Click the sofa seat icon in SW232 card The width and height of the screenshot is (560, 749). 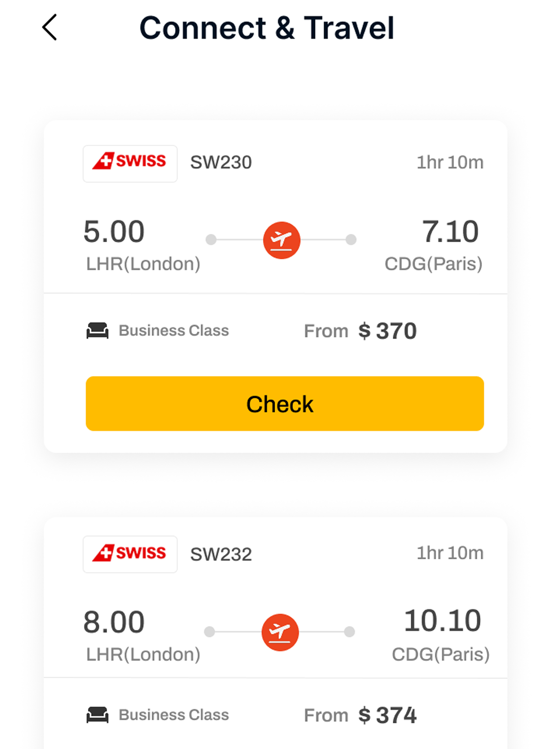pos(97,715)
